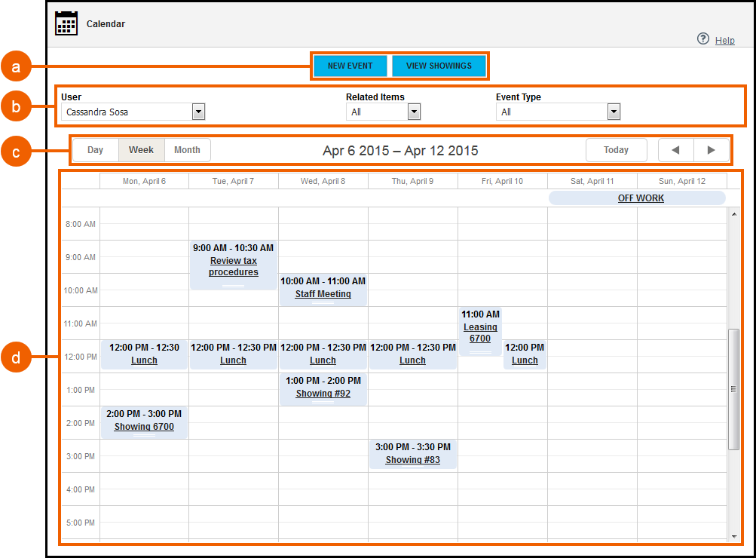Image resolution: width=756 pixels, height=558 pixels.
Task: Open the Staff Meeting event on Wednesday
Action: [323, 294]
